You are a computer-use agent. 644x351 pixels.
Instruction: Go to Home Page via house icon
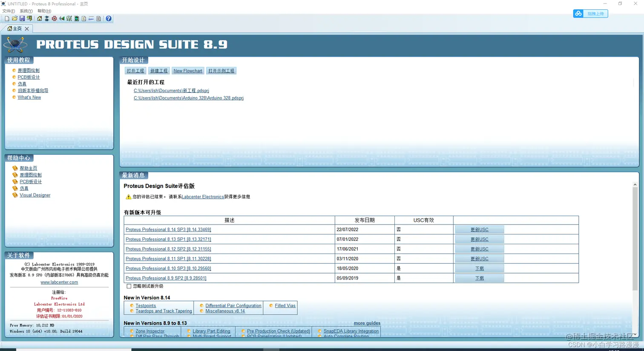[40, 19]
